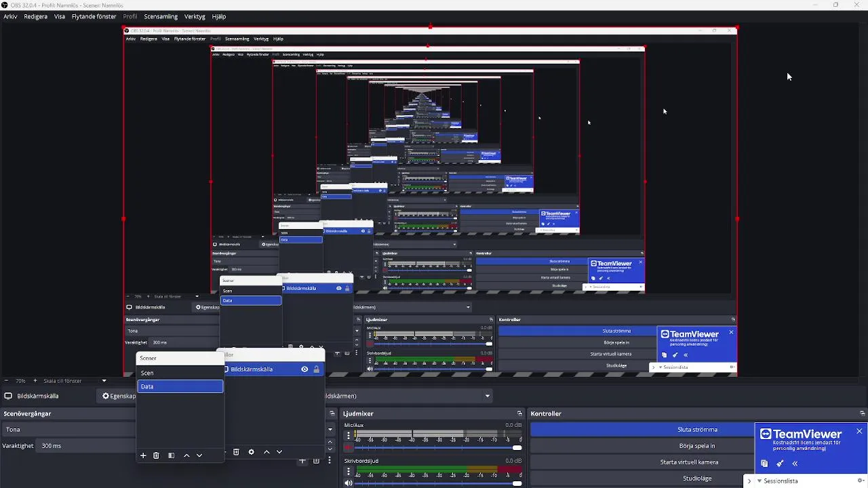Open the Redigera menu
868x488 pixels.
(x=36, y=16)
